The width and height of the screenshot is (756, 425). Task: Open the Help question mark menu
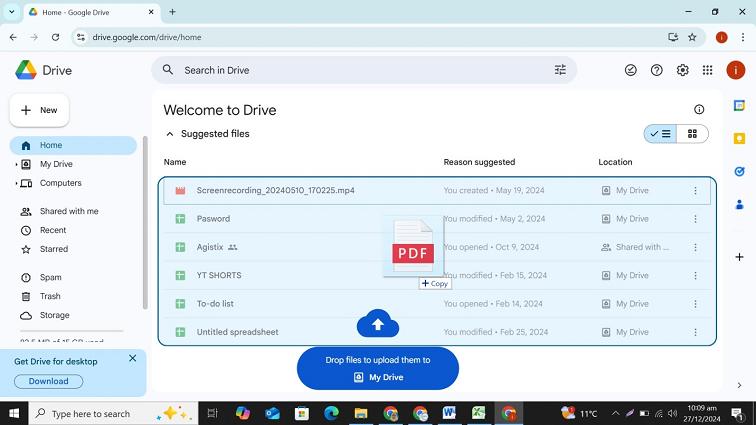click(657, 70)
